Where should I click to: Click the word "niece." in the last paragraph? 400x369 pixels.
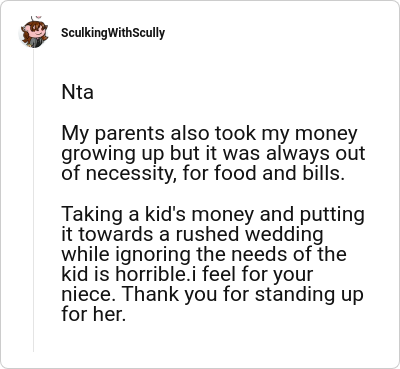click(90, 294)
